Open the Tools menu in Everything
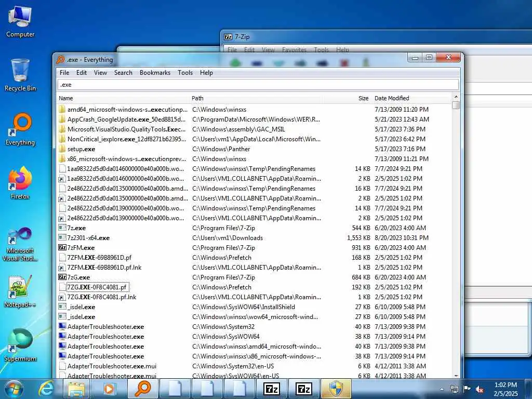This screenshot has width=532, height=399. [185, 73]
